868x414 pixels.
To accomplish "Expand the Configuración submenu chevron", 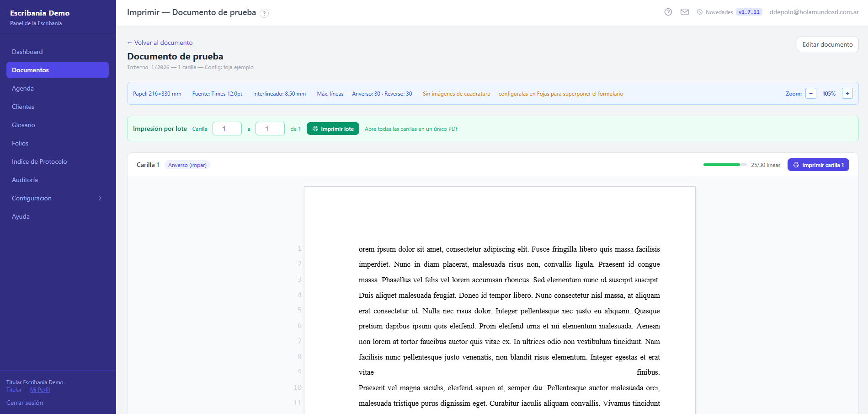I will (100, 198).
